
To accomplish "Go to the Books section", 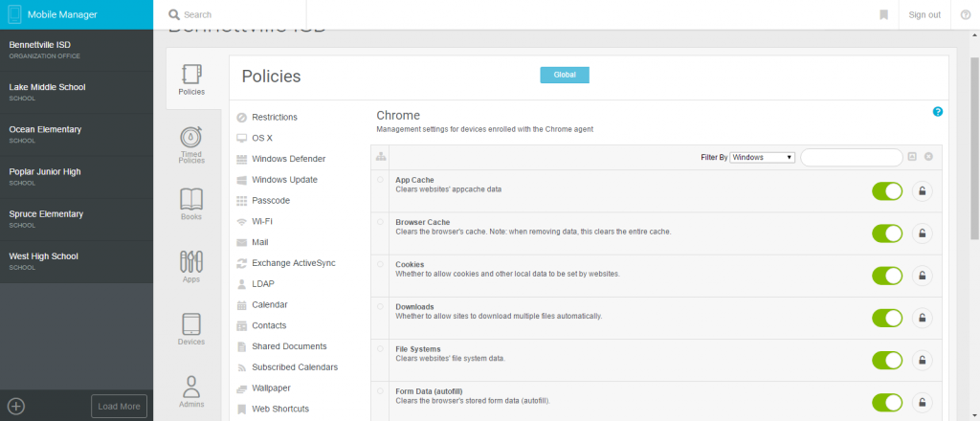I will click(x=191, y=204).
